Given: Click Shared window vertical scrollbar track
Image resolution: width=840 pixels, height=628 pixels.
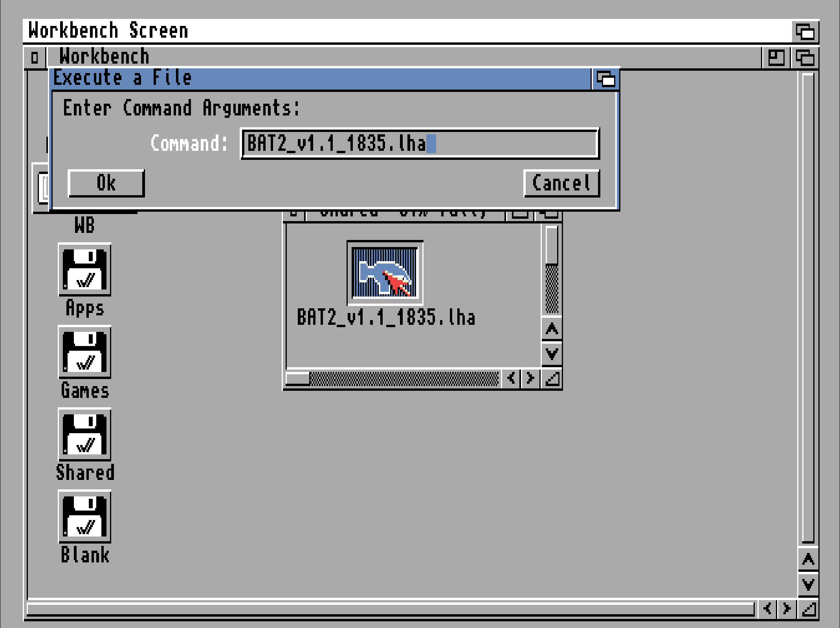Looking at the screenshot, I should (552, 289).
